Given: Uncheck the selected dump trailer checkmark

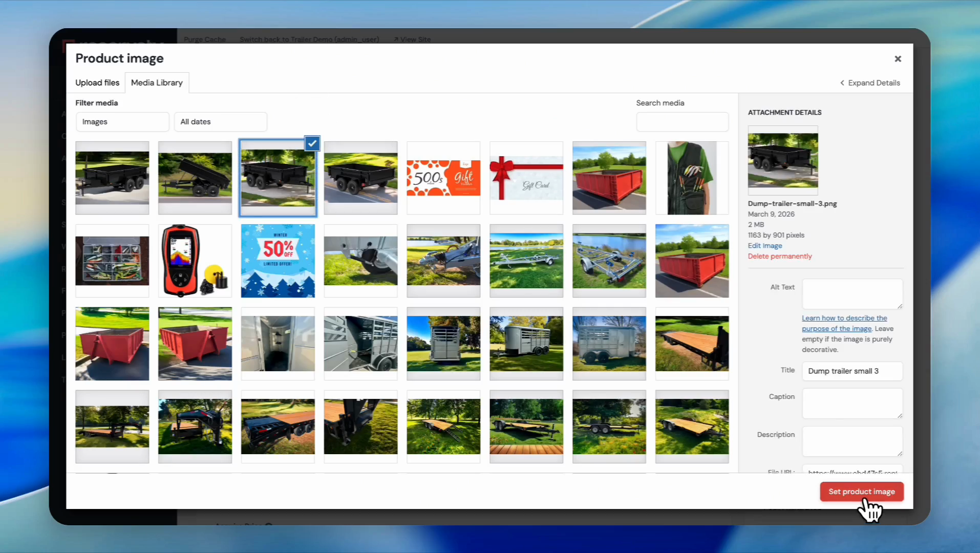Looking at the screenshot, I should click(x=312, y=143).
